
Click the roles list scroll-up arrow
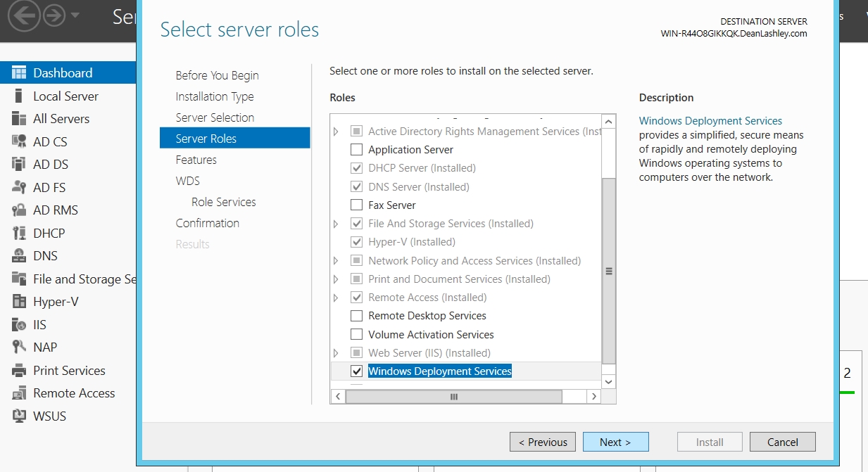tap(609, 122)
